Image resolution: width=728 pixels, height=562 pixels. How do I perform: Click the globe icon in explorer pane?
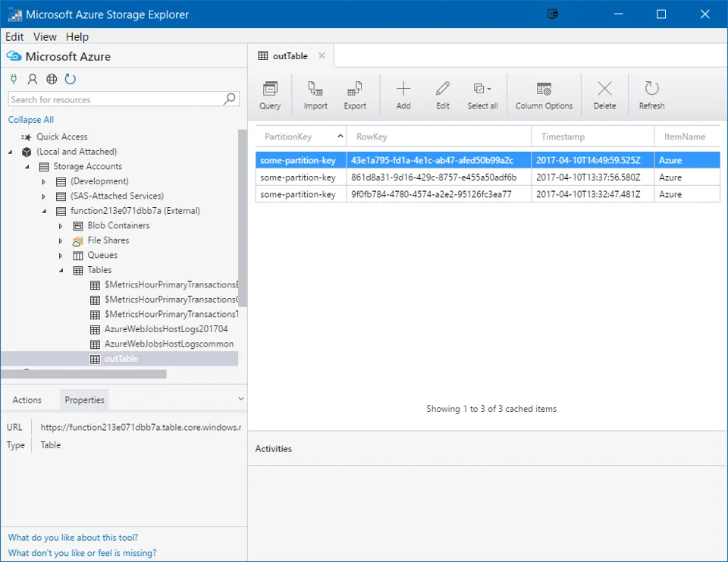52,79
